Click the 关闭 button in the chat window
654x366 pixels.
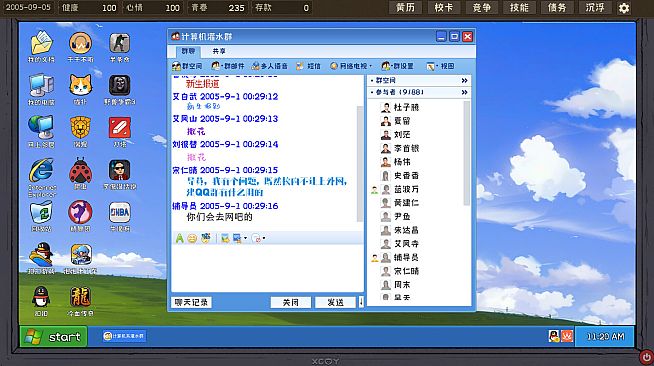tap(290, 302)
